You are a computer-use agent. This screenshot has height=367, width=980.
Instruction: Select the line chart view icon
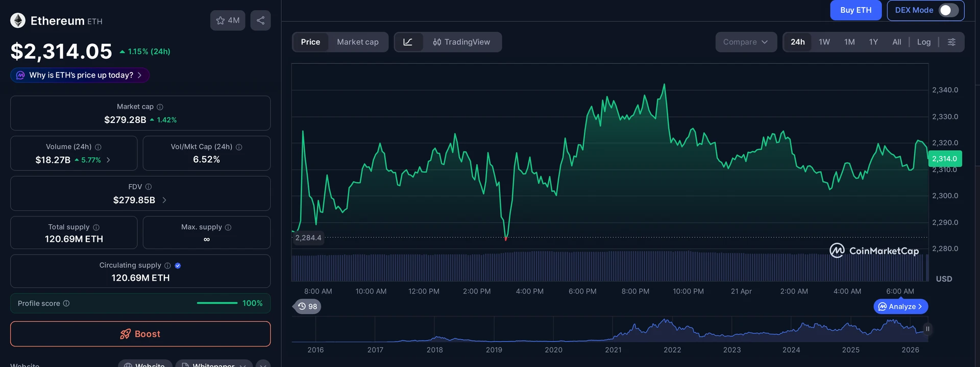pyautogui.click(x=408, y=42)
